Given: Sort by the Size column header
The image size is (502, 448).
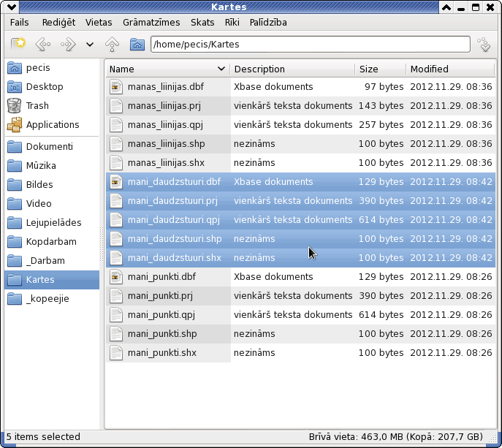Looking at the screenshot, I should pyautogui.click(x=381, y=69).
